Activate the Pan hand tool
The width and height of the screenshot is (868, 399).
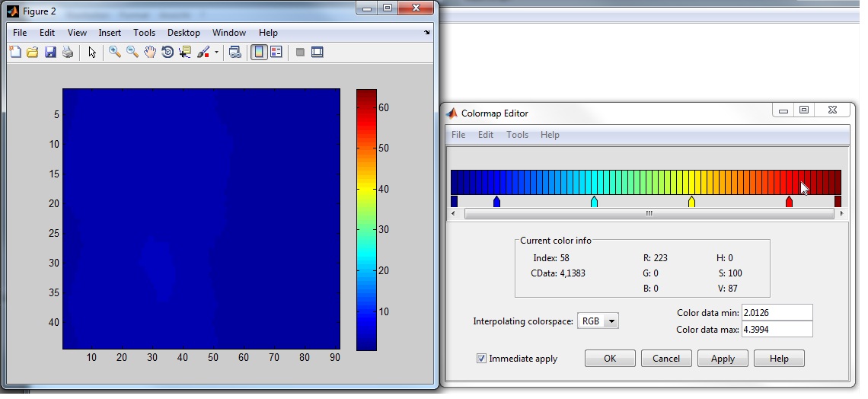(x=150, y=53)
